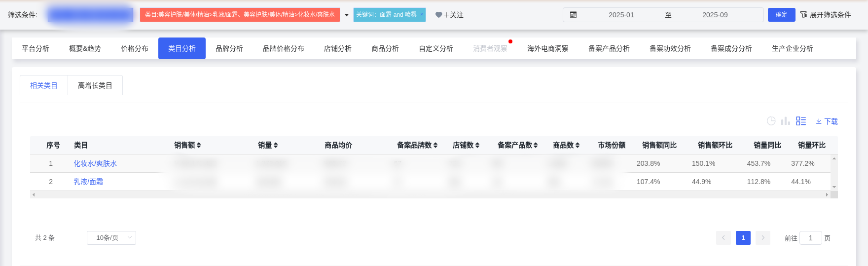Remove the 面霜 and 喷雾 keyword tag
The image size is (868, 266).
point(422,14)
